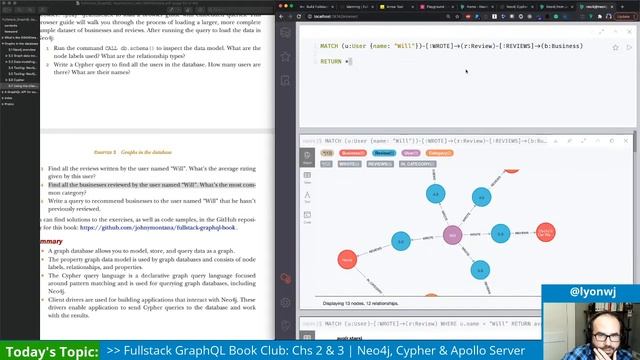Save the query as favorite via editor star
The width and height of the screenshot is (640, 360).
(x=615, y=47)
